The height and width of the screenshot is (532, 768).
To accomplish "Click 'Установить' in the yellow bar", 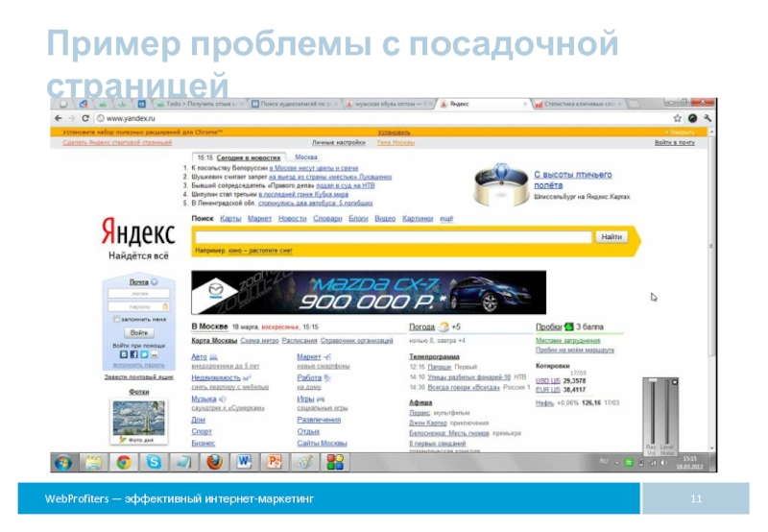I will pos(394,133).
